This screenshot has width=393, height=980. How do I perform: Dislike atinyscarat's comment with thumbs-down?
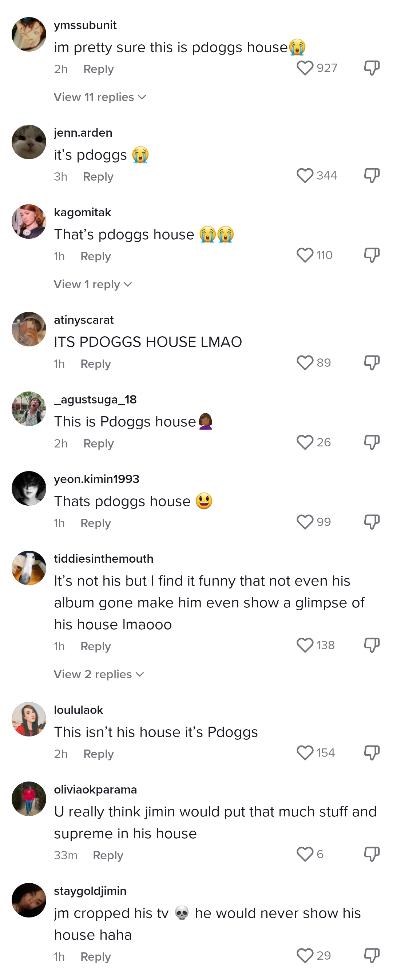pyautogui.click(x=372, y=363)
